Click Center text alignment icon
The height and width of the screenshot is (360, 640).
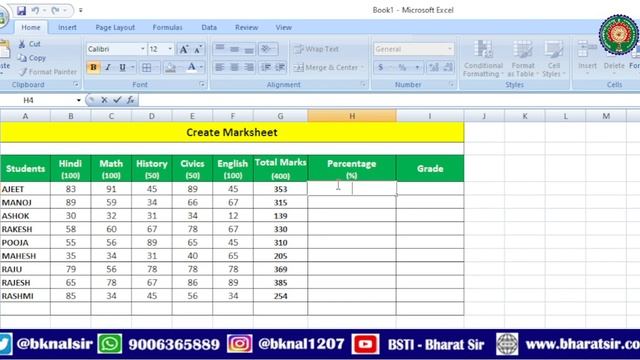click(234, 67)
